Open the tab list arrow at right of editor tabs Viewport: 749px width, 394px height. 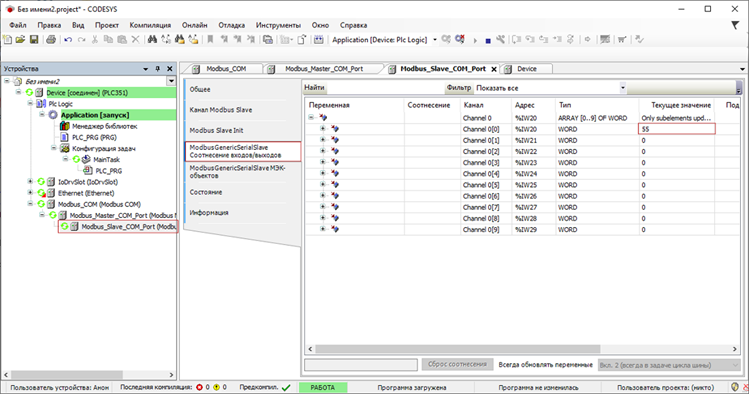point(742,69)
